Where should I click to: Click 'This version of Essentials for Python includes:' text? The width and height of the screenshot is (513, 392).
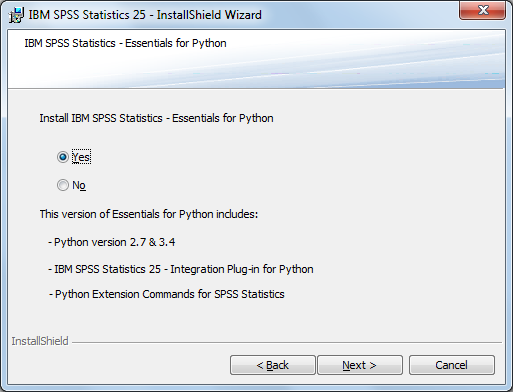[x=149, y=214]
